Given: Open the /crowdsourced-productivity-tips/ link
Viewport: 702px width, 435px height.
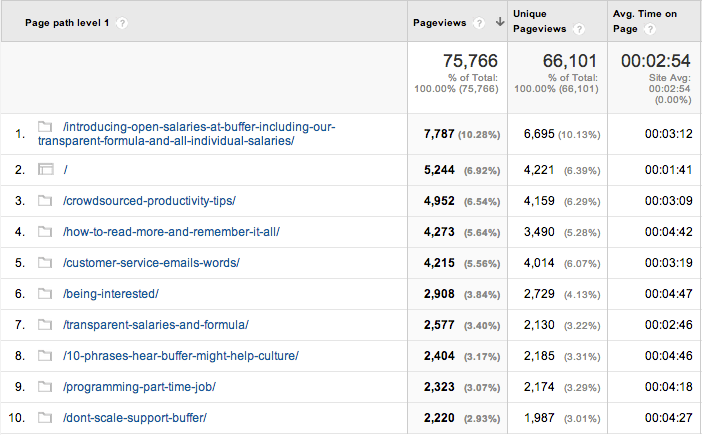Looking at the screenshot, I should pos(150,201).
